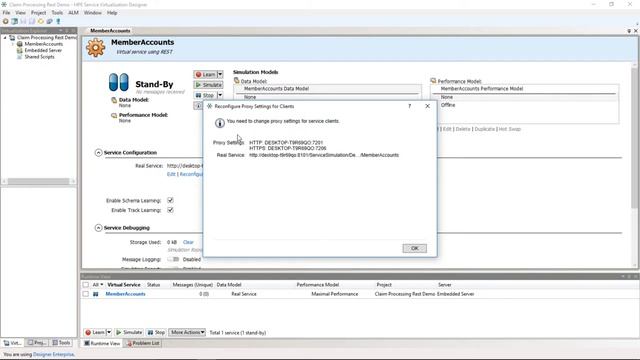Click the Performance Model icon in Simulation Models
The width and height of the screenshot is (640, 360).
tap(433, 81)
